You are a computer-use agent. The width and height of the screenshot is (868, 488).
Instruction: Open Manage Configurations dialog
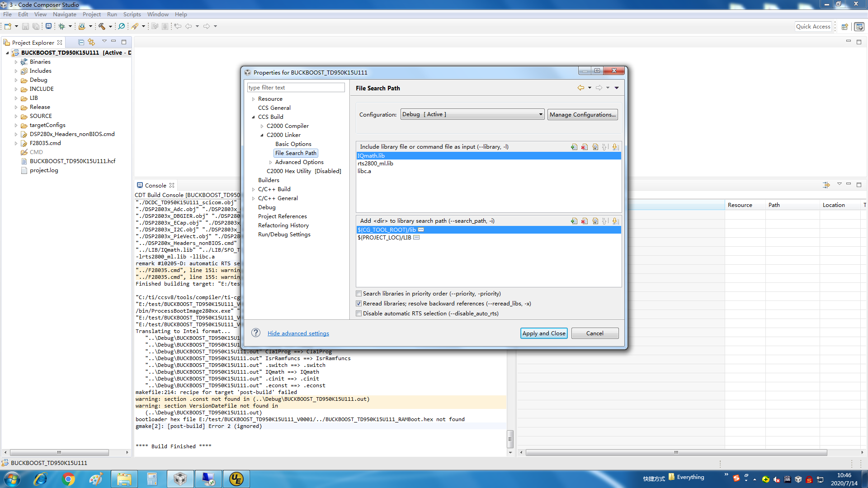[582, 114]
